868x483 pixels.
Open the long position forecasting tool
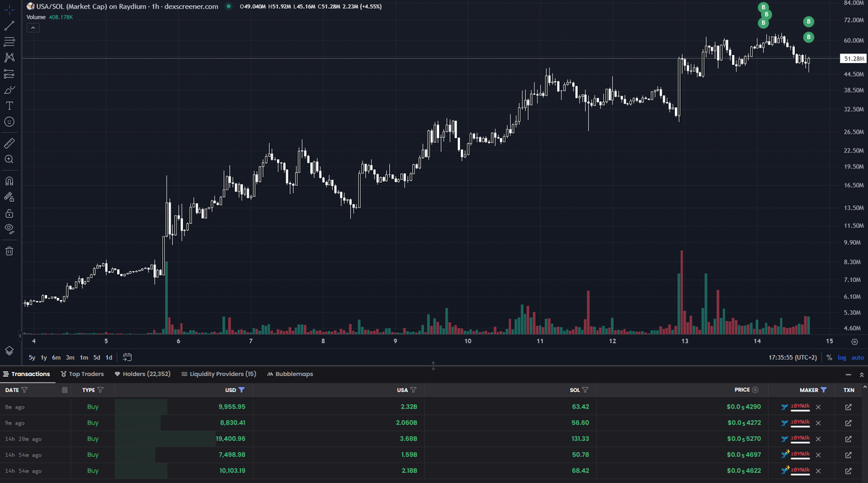point(9,74)
